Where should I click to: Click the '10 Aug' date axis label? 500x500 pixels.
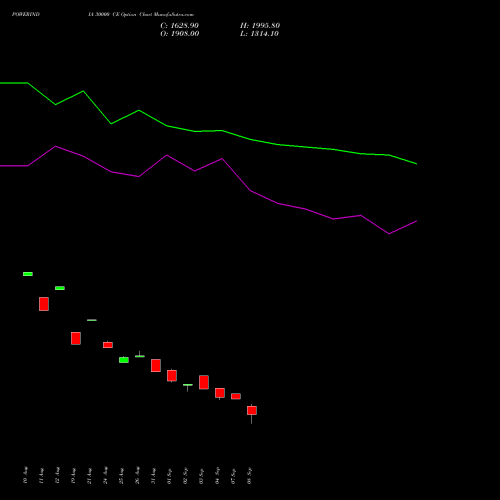click(25, 475)
